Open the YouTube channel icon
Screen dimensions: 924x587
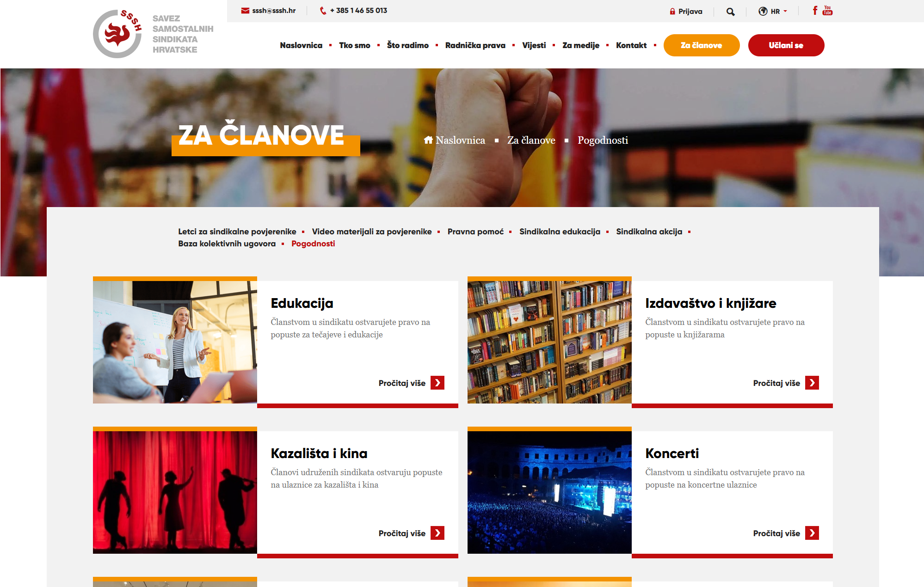coord(828,10)
